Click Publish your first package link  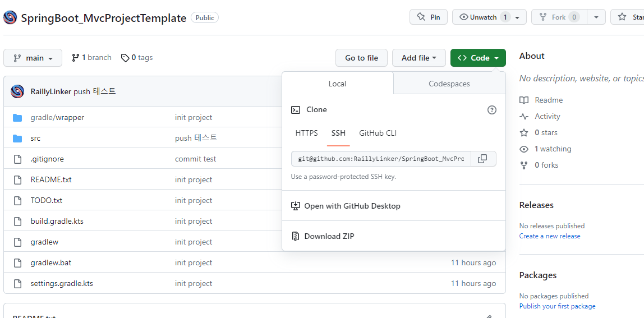tap(558, 306)
